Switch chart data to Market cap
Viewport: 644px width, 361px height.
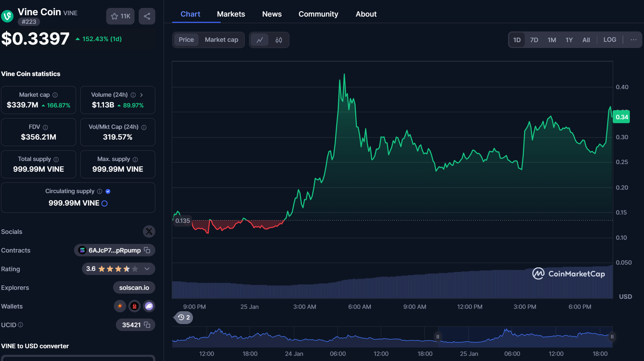point(221,40)
